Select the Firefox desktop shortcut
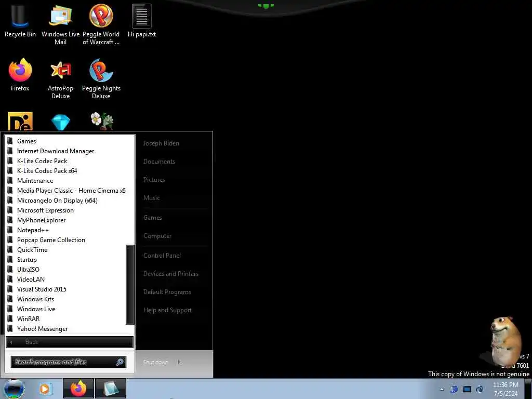532x399 pixels. (20, 75)
